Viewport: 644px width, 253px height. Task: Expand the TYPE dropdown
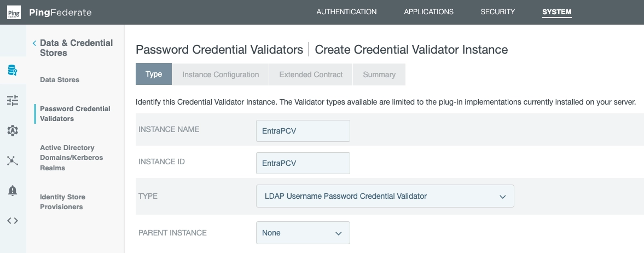pos(385,196)
